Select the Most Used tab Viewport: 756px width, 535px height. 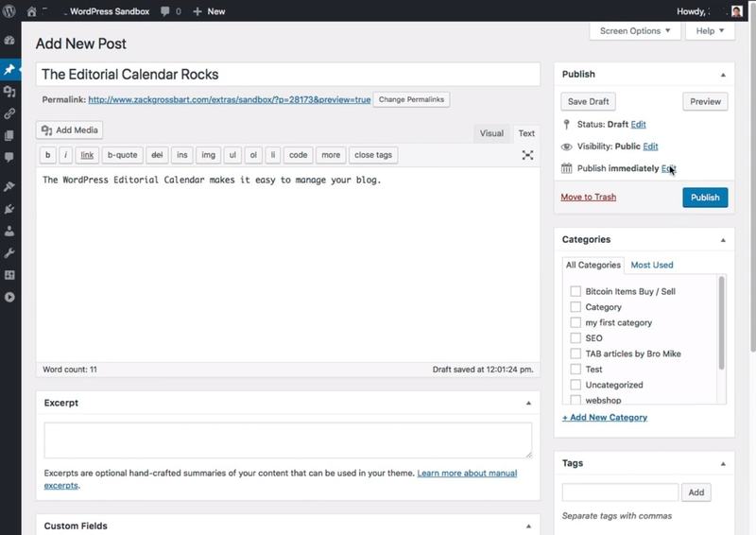point(652,265)
